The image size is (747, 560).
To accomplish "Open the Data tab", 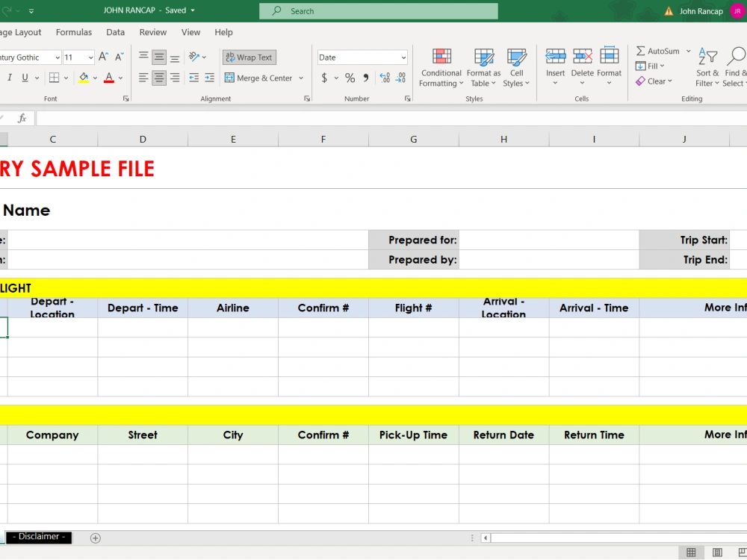I will [x=115, y=32].
